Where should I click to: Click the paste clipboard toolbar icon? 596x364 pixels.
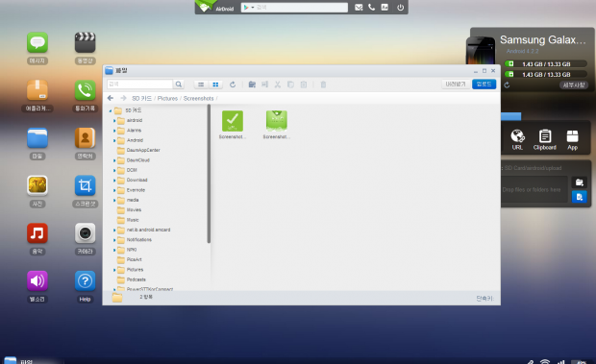[x=304, y=85]
